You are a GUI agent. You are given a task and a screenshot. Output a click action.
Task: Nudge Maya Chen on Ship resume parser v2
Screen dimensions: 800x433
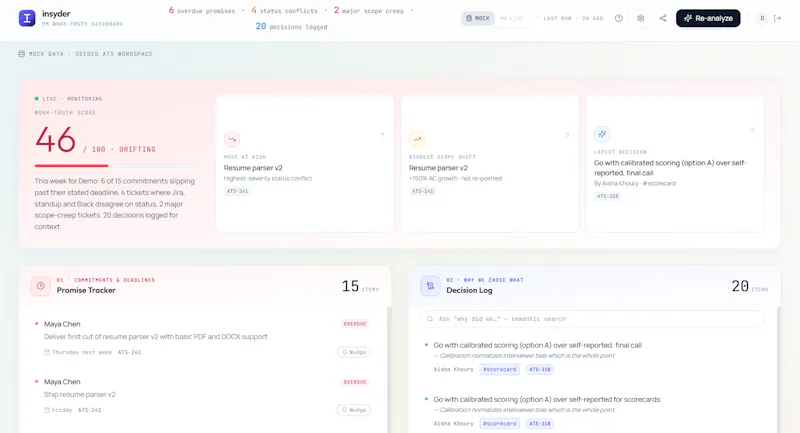pyautogui.click(x=354, y=410)
